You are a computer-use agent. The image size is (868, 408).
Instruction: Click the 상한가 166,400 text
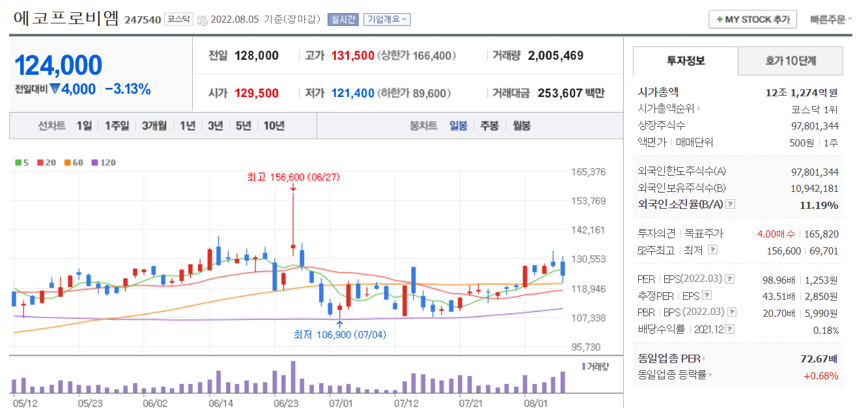click(416, 56)
